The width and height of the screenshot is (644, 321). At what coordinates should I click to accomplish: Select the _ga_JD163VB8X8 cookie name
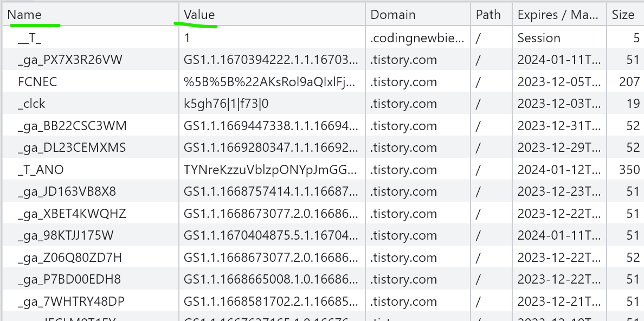coord(67,191)
